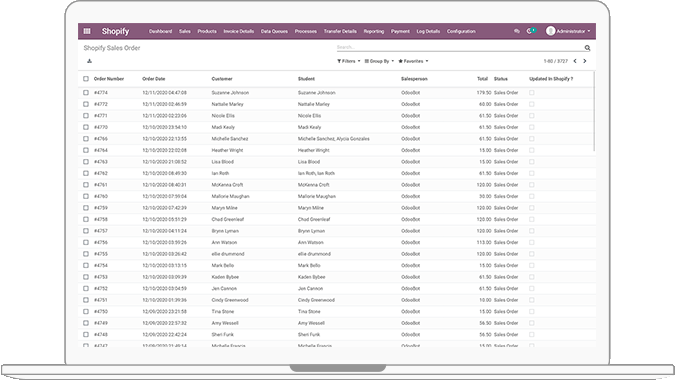Select checkbox for order #4772
Viewport: 675px width, 380px height.
[x=86, y=104]
